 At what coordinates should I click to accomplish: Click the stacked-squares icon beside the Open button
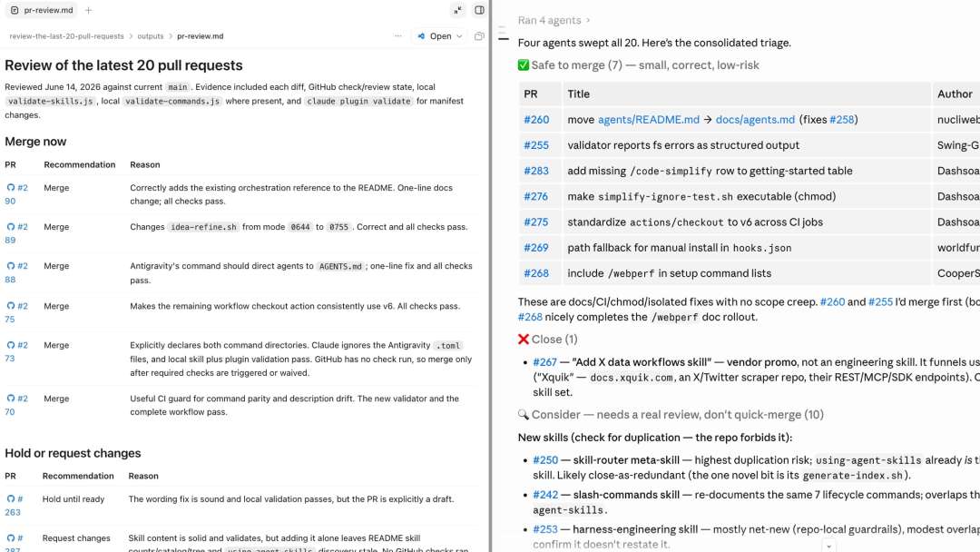(479, 36)
